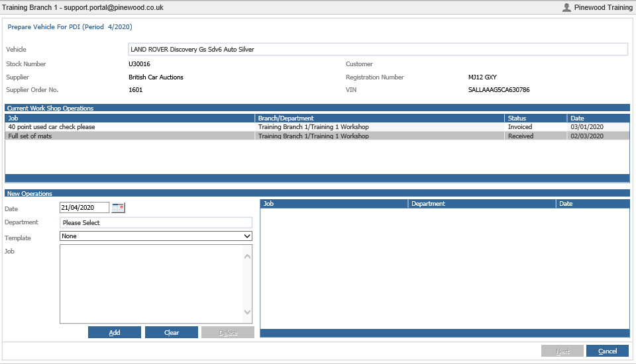Click the Job column header in New Operations list
This screenshot has width=636, height=364.
(x=334, y=203)
